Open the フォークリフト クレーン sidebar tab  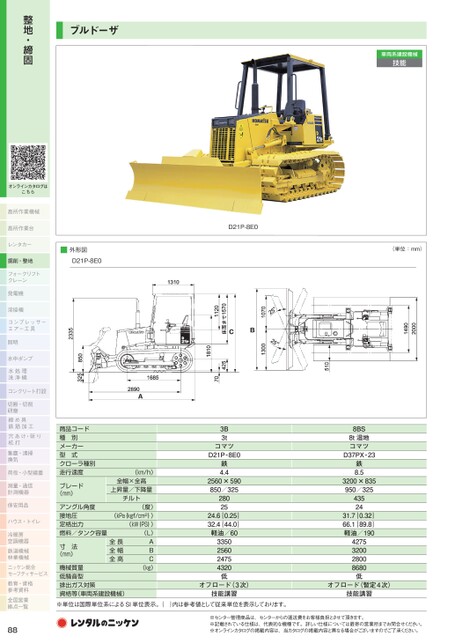25,277
